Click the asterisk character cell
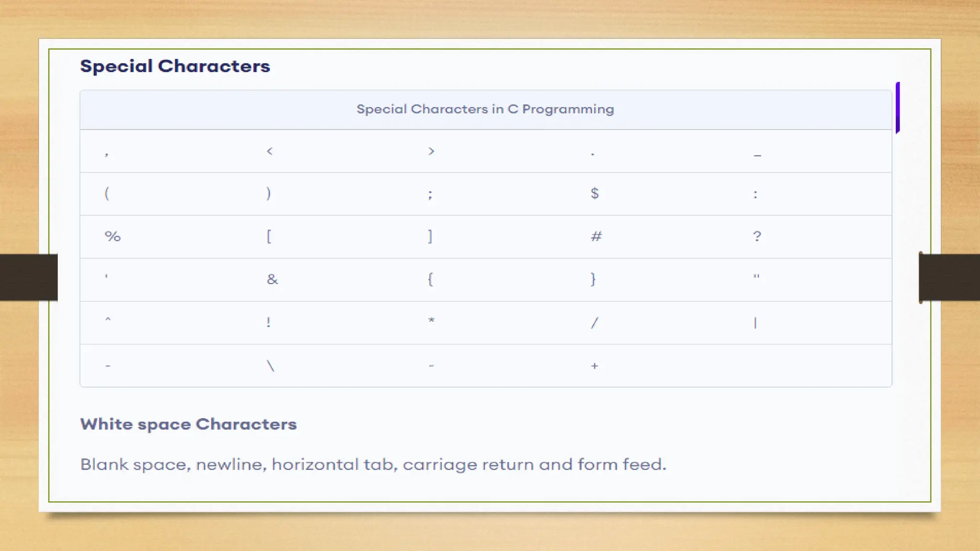 point(431,320)
